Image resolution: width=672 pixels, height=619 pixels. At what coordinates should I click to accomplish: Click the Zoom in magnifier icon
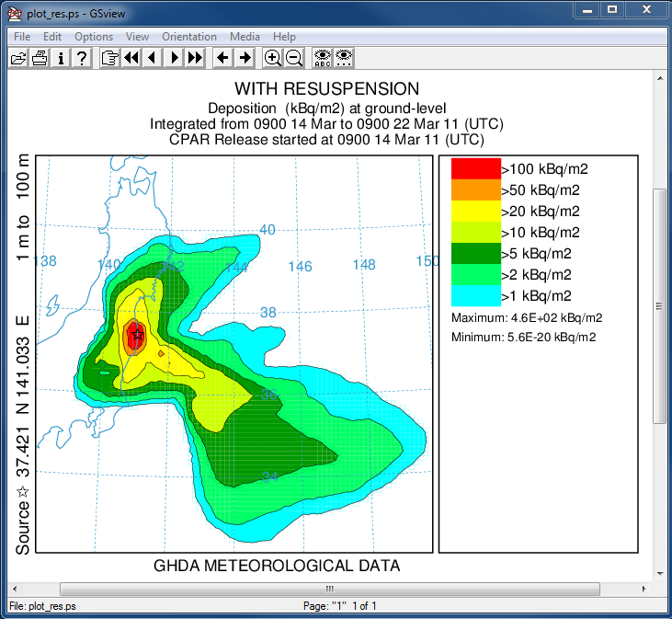click(272, 58)
